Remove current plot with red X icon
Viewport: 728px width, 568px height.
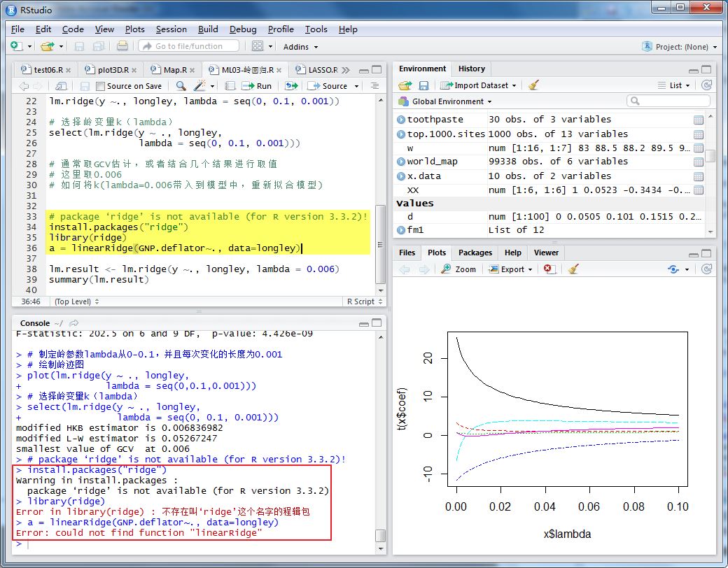tap(549, 269)
